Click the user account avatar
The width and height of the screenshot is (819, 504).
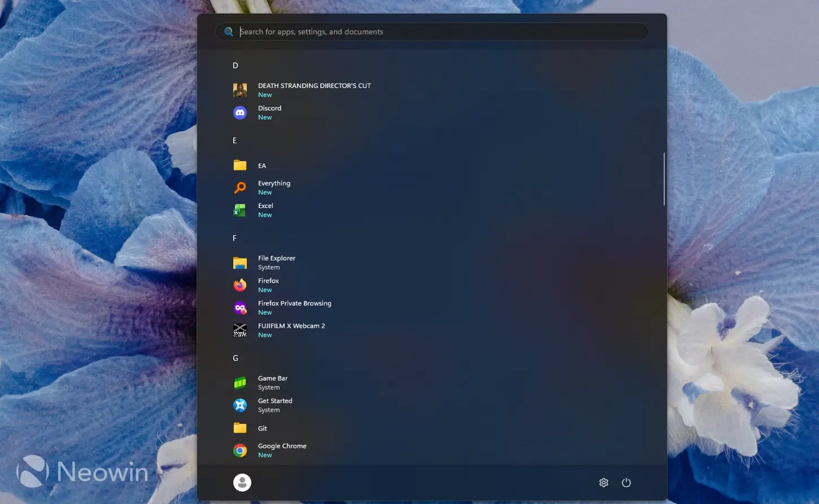point(242,482)
